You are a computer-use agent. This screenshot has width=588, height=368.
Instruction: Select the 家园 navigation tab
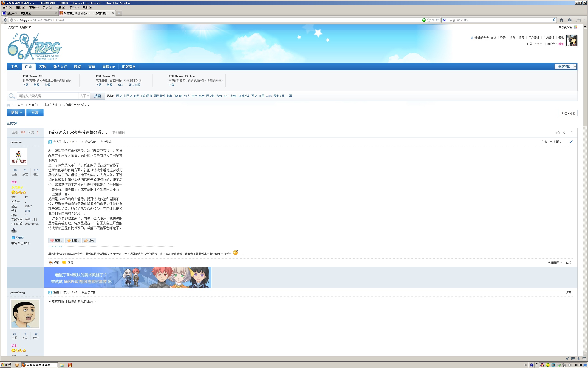(x=43, y=67)
